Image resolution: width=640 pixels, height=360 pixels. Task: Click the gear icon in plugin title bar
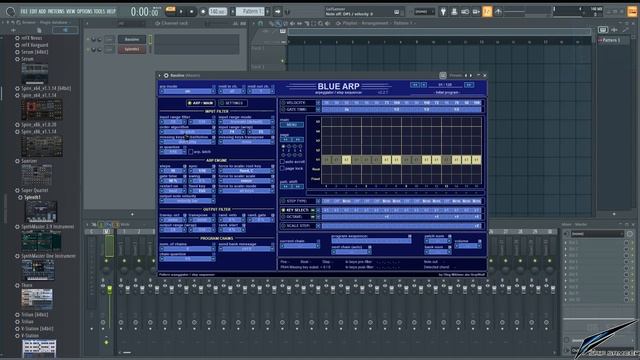coord(166,76)
